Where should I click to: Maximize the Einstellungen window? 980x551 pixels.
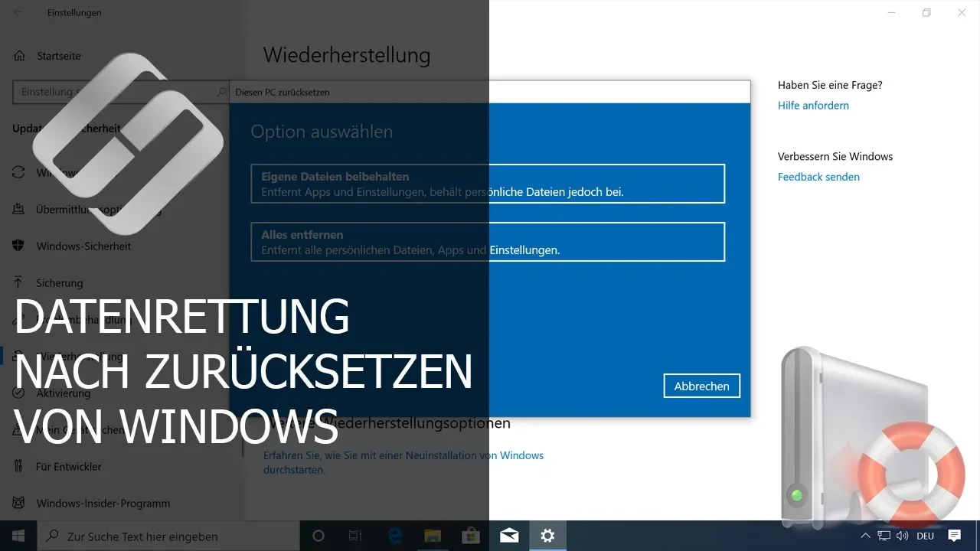pyautogui.click(x=926, y=12)
